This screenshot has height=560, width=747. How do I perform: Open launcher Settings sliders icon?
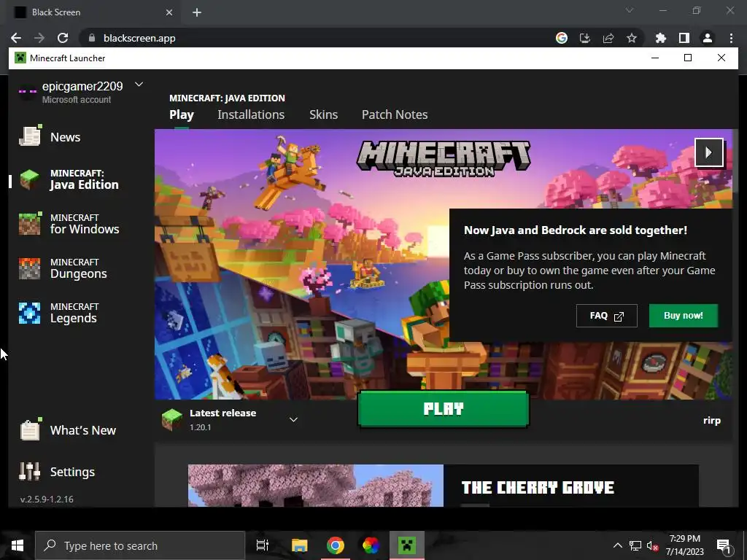tap(29, 472)
